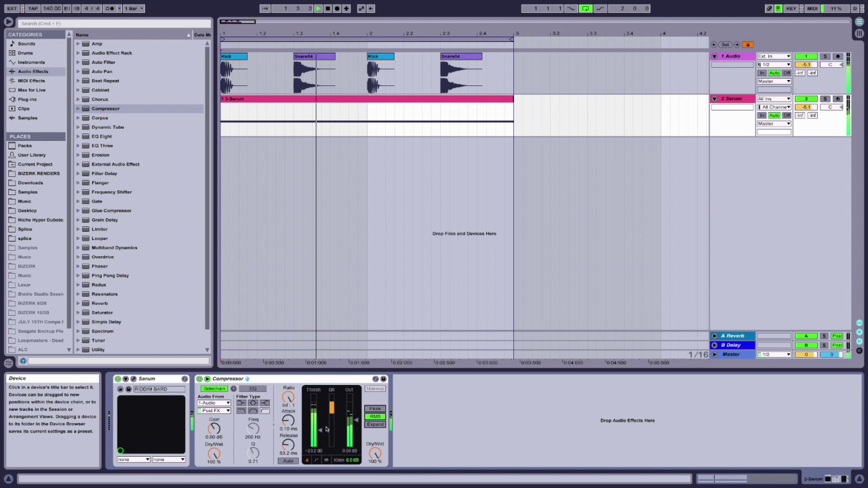Click the Serum hot-swap preset icon
Image resolution: width=868 pixels, height=488 pixels.
click(184, 379)
